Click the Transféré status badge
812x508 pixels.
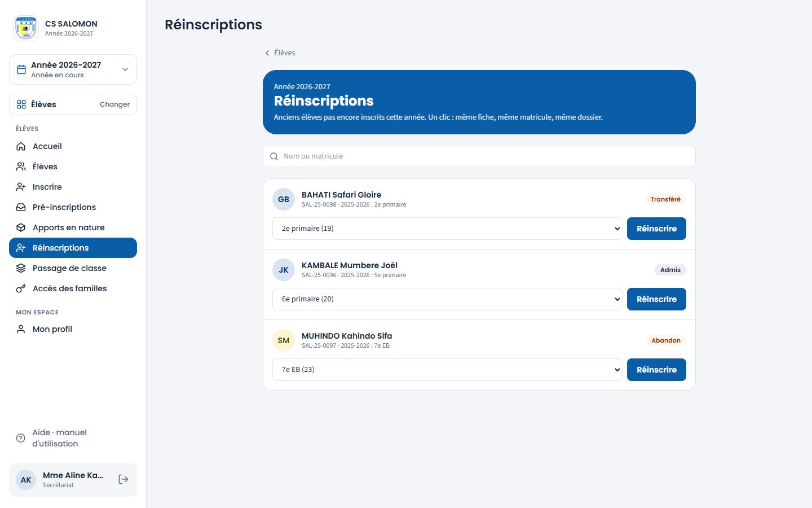665,199
